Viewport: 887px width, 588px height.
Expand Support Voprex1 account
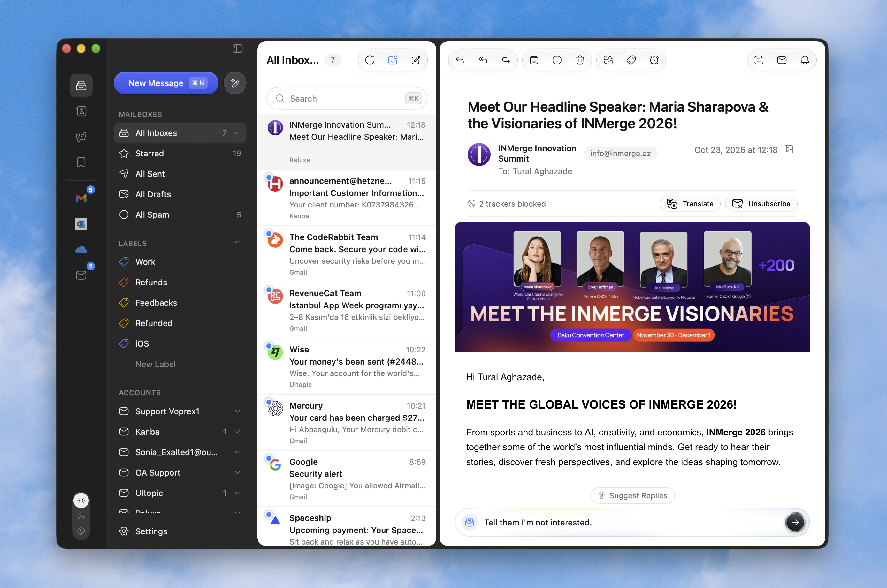(237, 411)
